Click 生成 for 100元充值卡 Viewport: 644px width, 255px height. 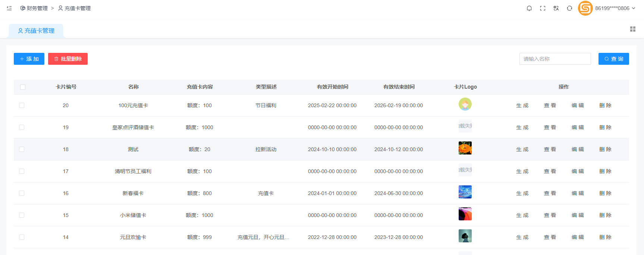522,105
